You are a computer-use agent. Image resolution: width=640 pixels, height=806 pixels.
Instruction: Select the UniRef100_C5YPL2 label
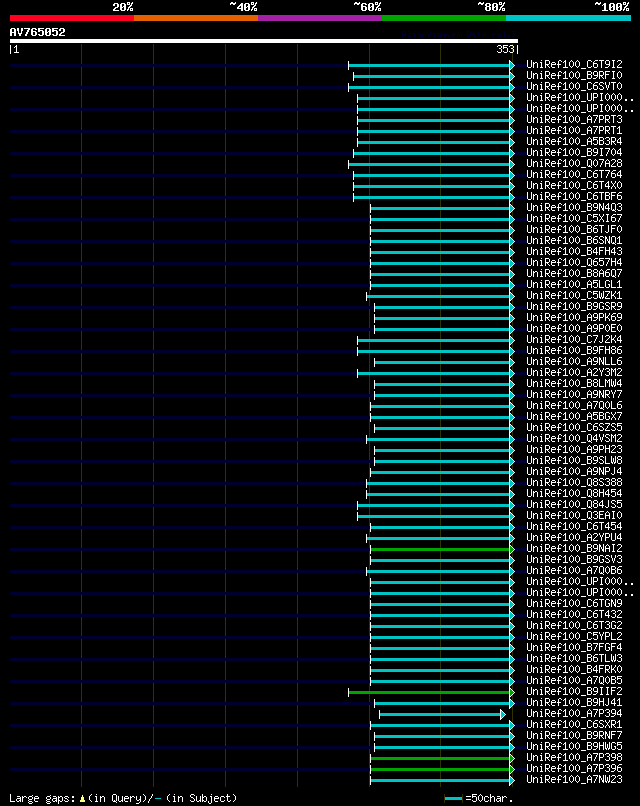(x=574, y=636)
